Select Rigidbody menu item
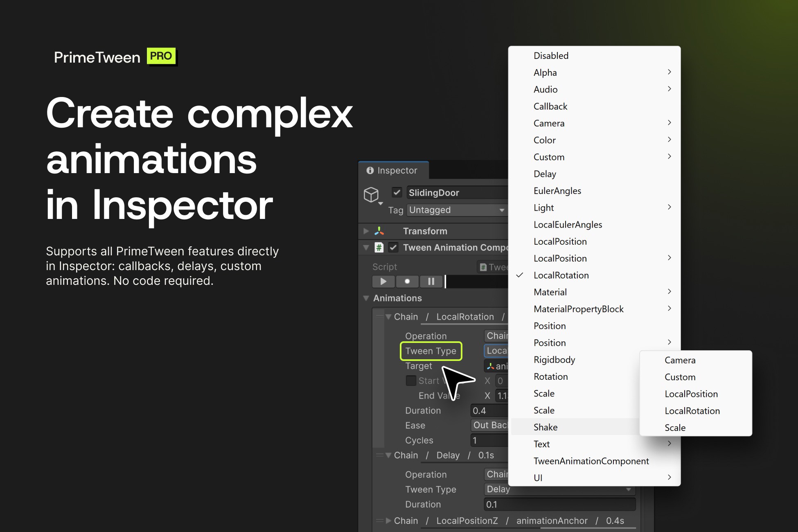This screenshot has height=532, width=798. point(575,360)
